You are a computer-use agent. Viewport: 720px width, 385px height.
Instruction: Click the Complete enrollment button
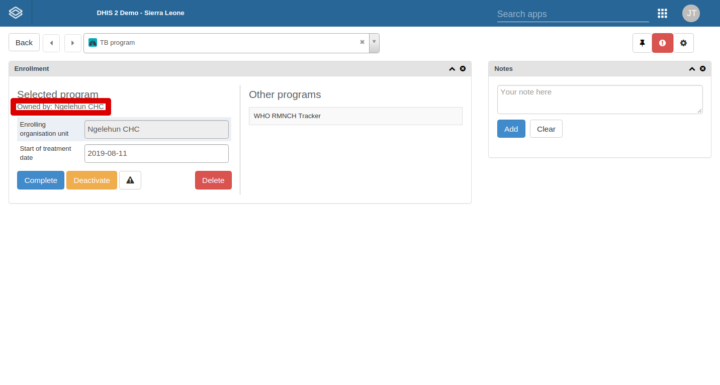click(40, 180)
